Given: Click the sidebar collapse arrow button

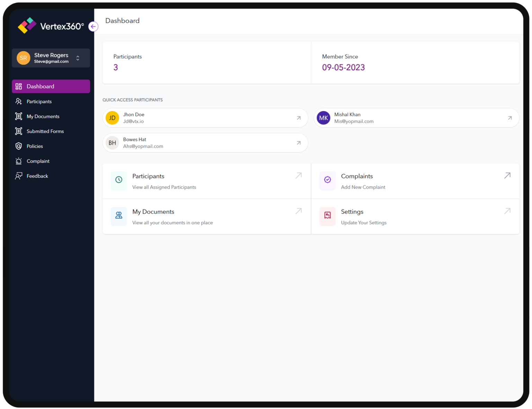Looking at the screenshot, I should (93, 26).
